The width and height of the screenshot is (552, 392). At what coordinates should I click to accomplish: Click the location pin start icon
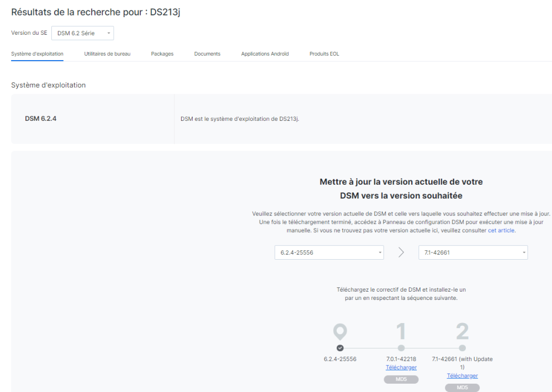(x=340, y=331)
